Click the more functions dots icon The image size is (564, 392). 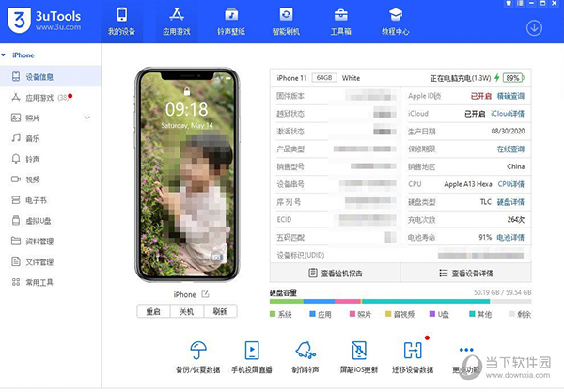[x=466, y=350]
